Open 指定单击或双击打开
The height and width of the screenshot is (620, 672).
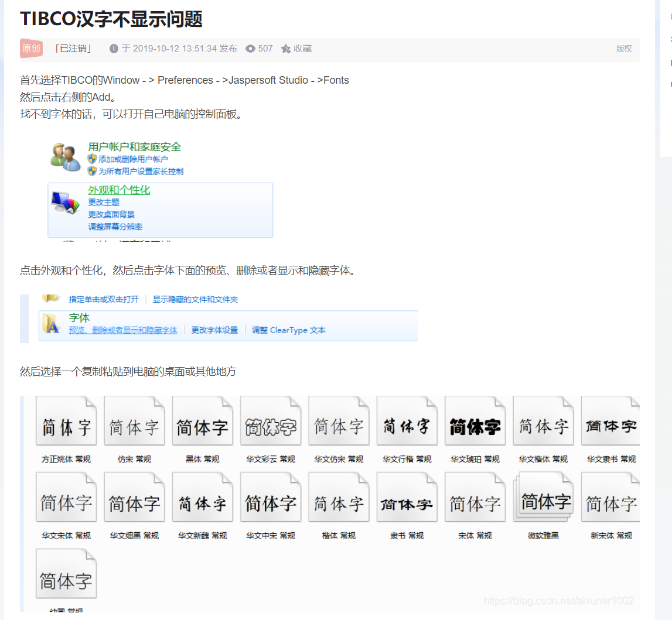[104, 299]
